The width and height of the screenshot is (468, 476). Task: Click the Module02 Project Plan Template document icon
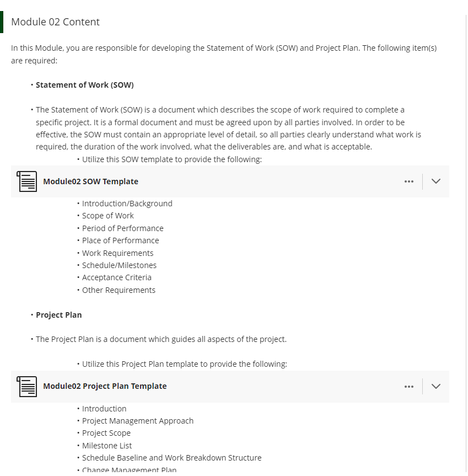[26, 387]
